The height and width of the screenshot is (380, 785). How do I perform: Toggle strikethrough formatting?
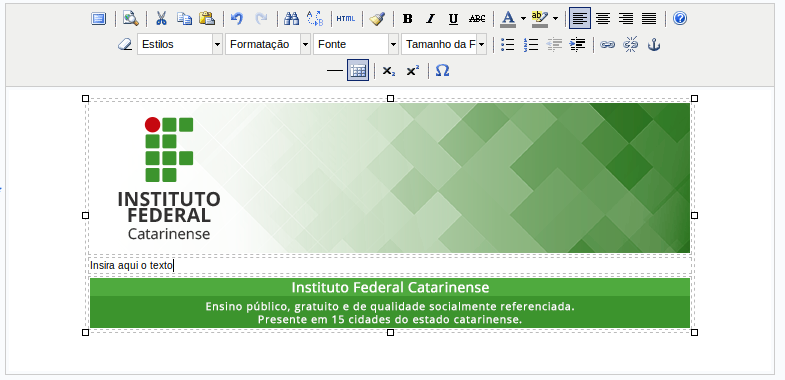pos(477,19)
